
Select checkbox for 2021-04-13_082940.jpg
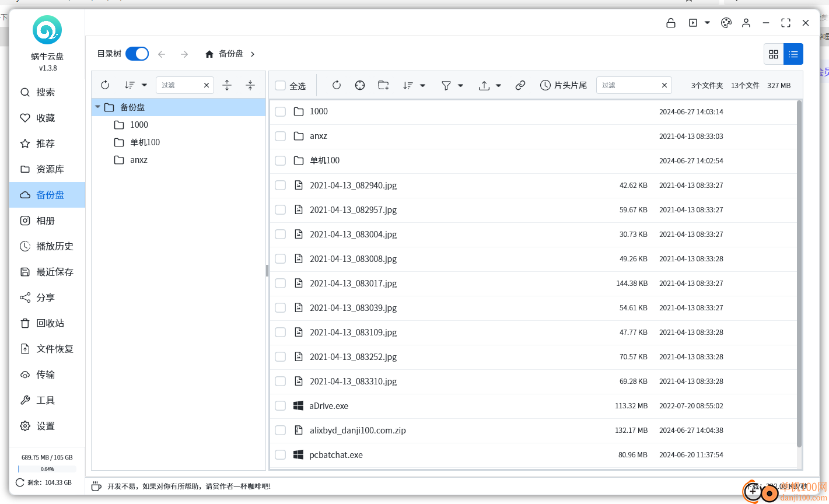(281, 185)
